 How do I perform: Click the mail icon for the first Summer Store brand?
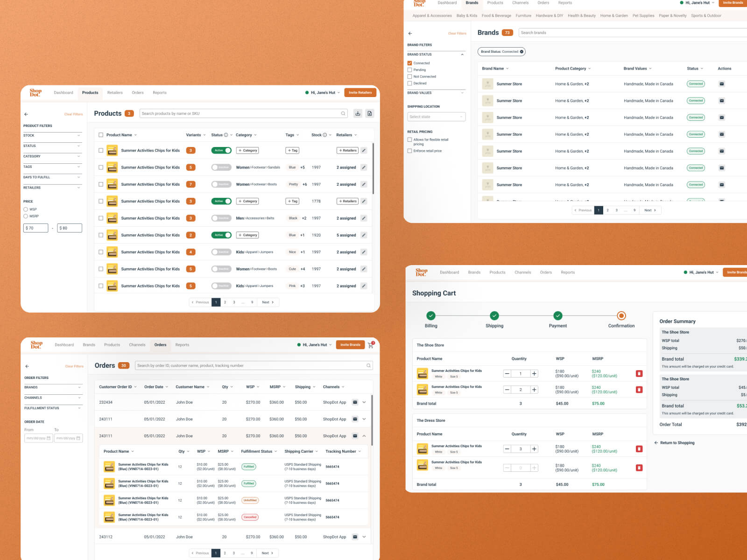[x=721, y=84]
